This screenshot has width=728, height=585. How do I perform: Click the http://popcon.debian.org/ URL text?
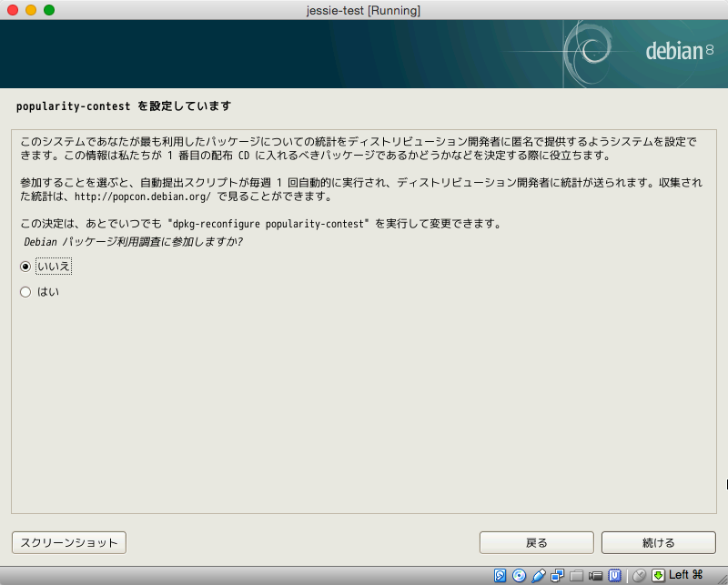click(143, 197)
